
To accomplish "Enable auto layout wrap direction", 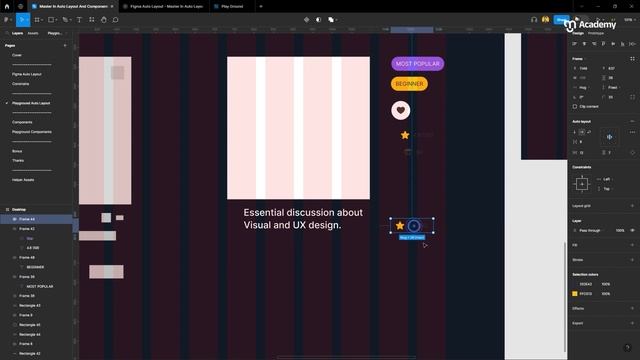I will click(589, 132).
